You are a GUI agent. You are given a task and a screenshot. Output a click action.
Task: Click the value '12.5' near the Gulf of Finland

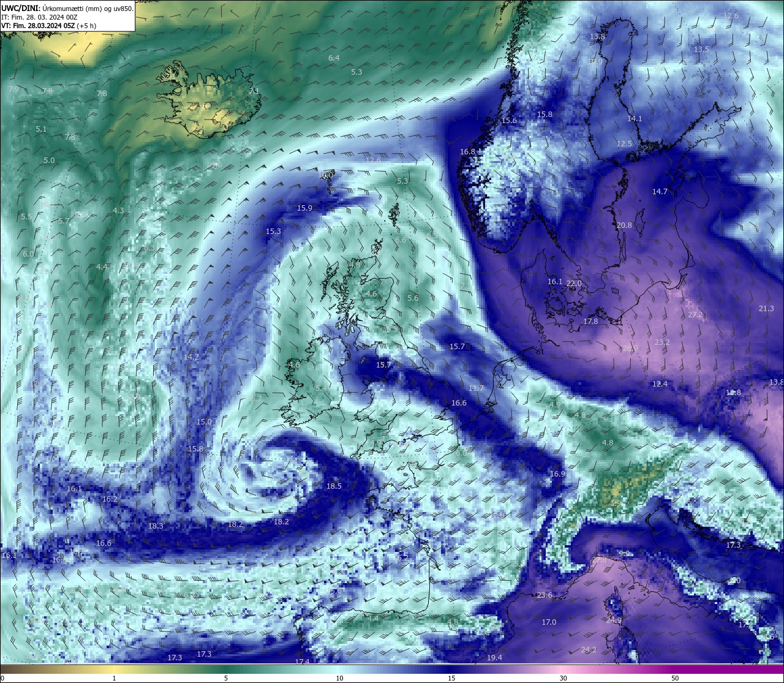(x=624, y=144)
